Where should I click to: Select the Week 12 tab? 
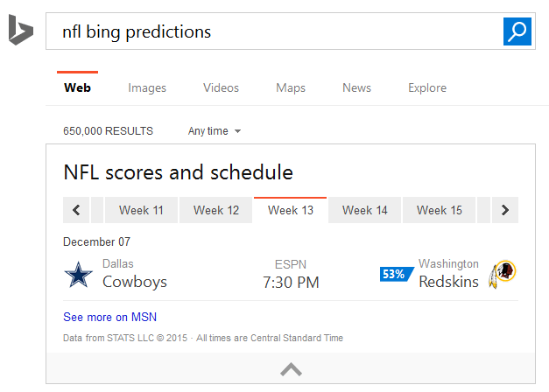click(x=215, y=210)
